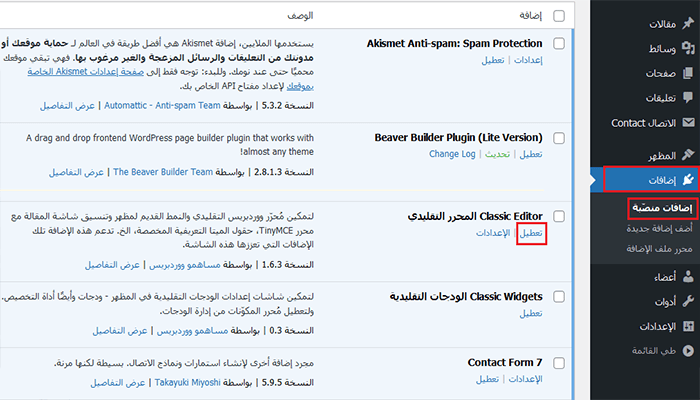Click the Posts pushpin icon in sidebar

click(688, 24)
